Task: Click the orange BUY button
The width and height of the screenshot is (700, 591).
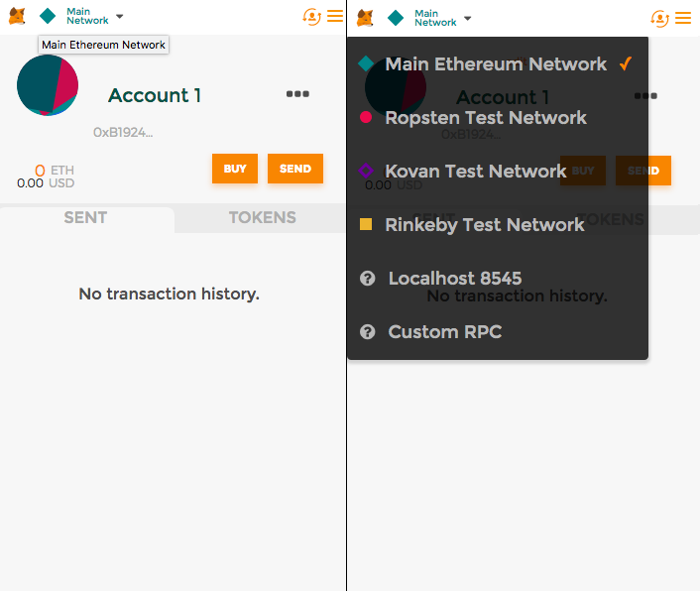Action: (x=235, y=169)
